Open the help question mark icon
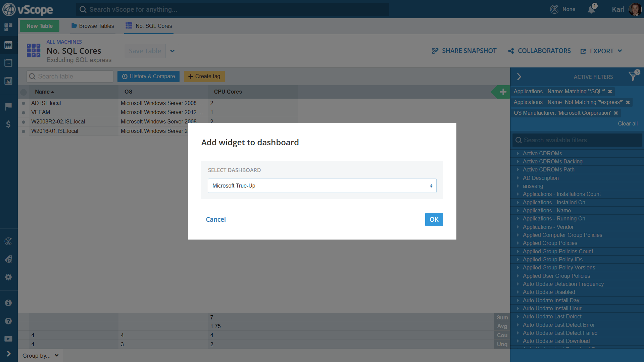 coord(8,321)
